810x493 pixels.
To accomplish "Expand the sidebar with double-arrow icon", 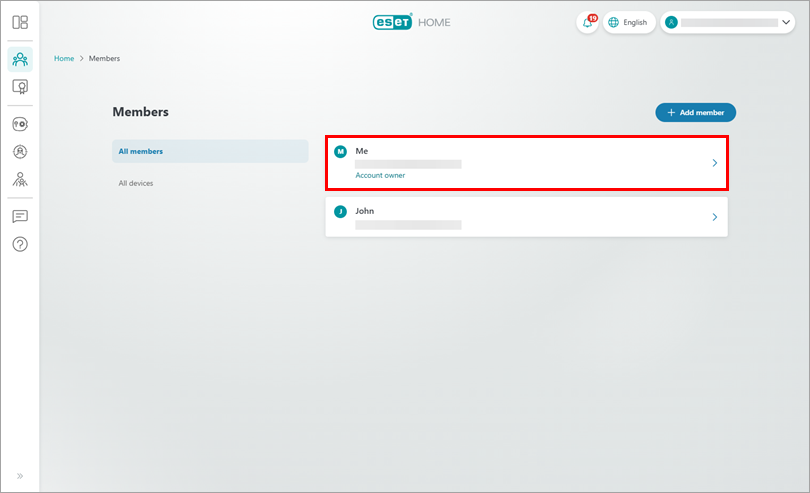I will 20,476.
